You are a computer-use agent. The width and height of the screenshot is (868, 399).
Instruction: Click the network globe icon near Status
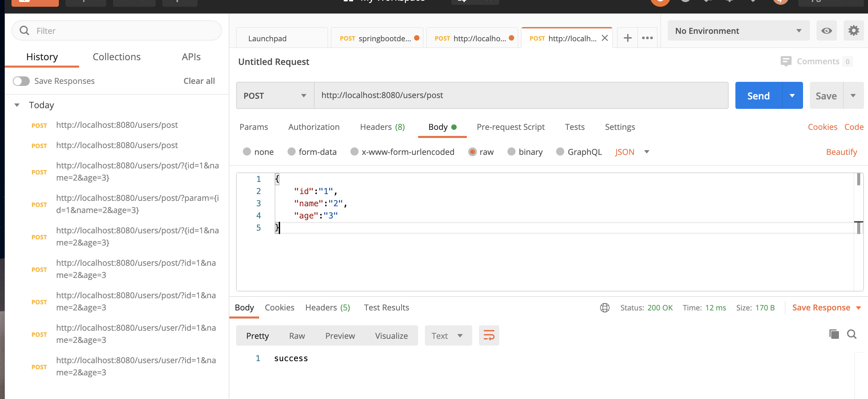(x=604, y=308)
